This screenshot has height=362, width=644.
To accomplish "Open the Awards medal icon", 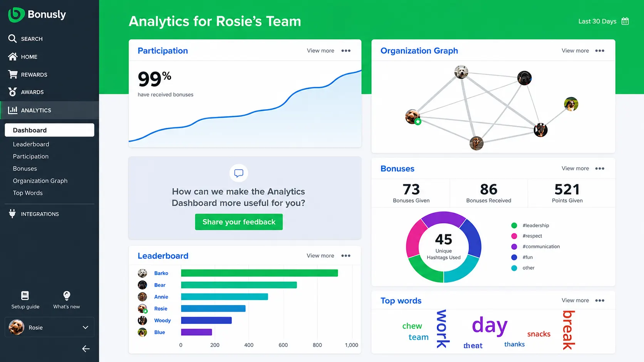I will pyautogui.click(x=13, y=92).
